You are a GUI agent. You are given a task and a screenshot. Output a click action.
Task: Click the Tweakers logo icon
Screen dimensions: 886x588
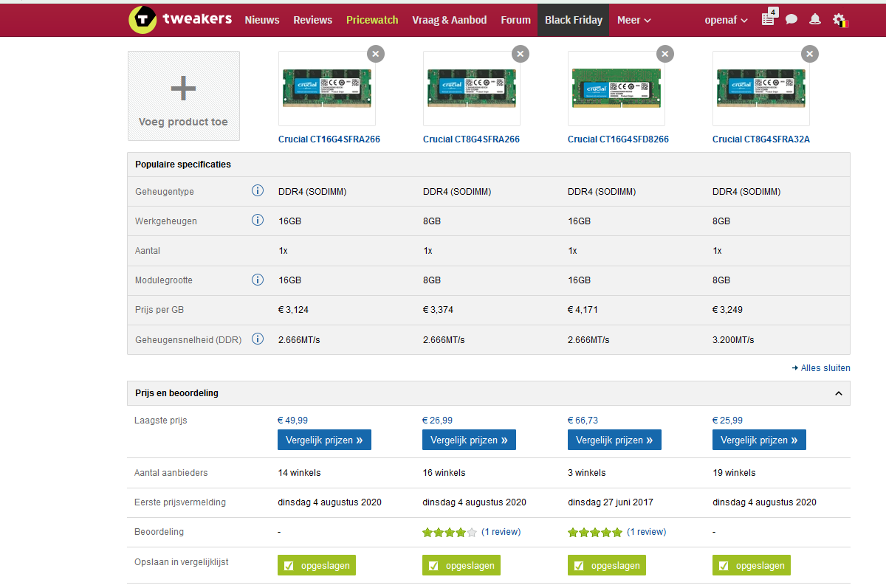coord(142,19)
